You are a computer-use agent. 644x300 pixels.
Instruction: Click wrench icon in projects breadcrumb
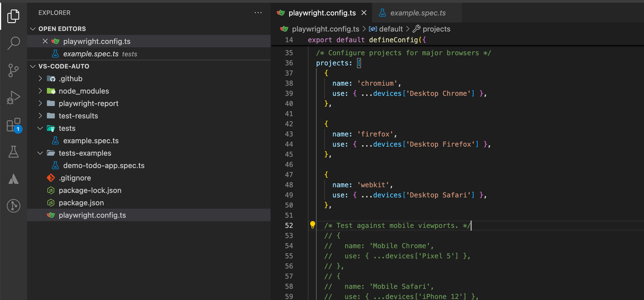(x=416, y=29)
